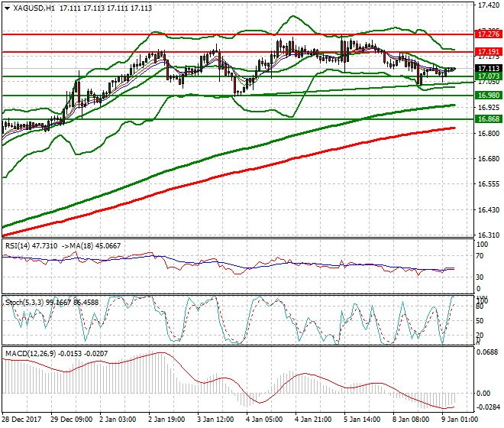Click the MACD scale value -0.0284
This screenshot has height=428, width=504.
[488, 407]
